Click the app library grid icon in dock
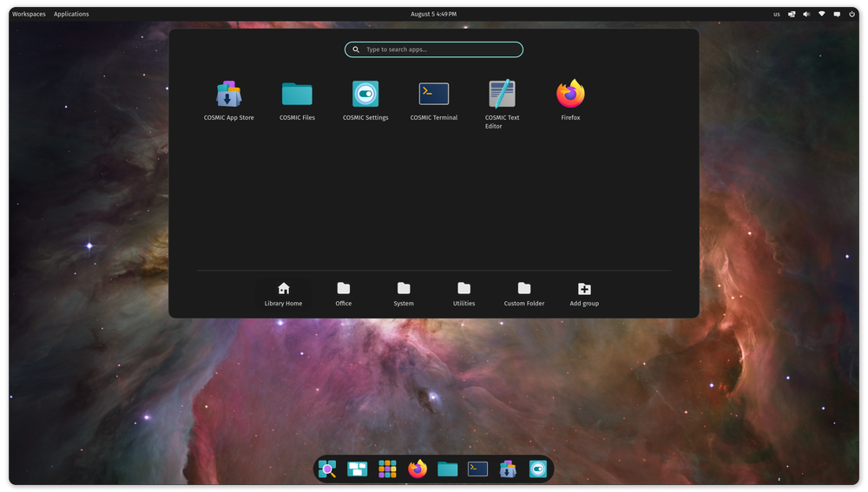868x492 pixels. [x=387, y=469]
